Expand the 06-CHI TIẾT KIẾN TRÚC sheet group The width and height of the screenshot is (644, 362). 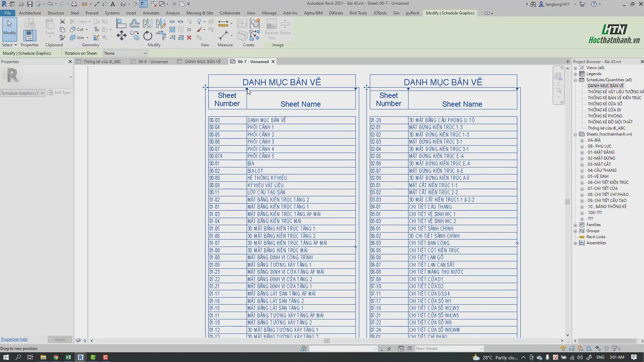[x=582, y=183]
